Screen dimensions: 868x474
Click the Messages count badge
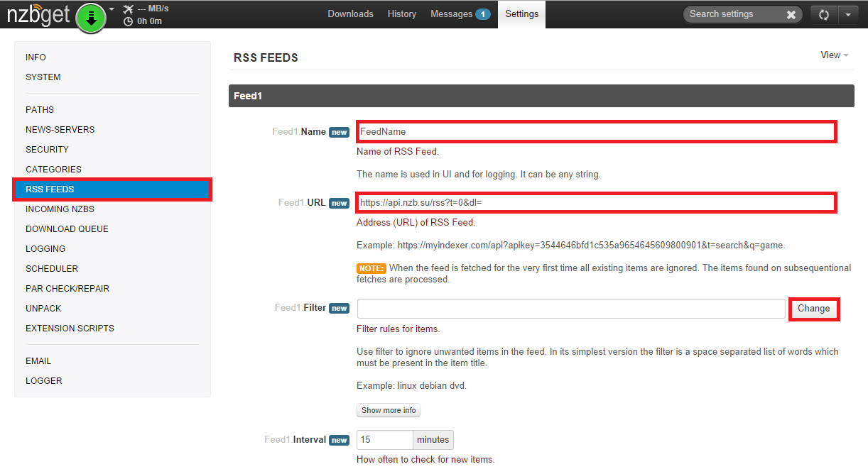point(482,14)
